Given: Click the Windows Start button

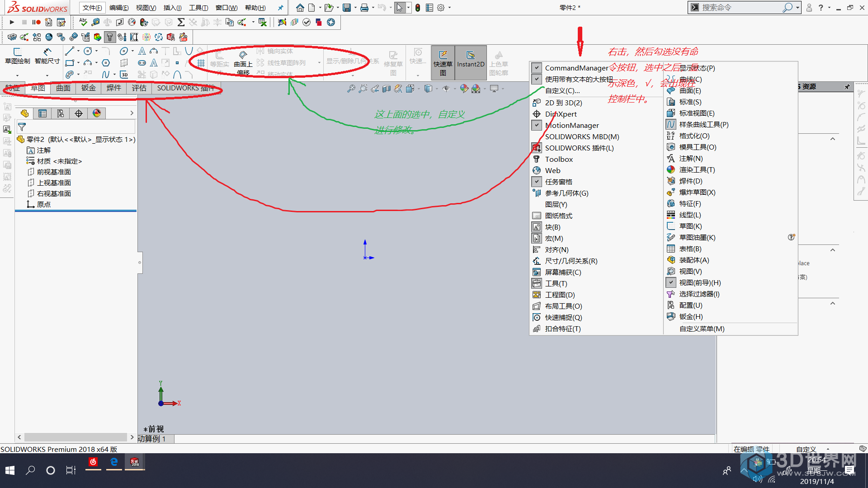Looking at the screenshot, I should click(10, 470).
